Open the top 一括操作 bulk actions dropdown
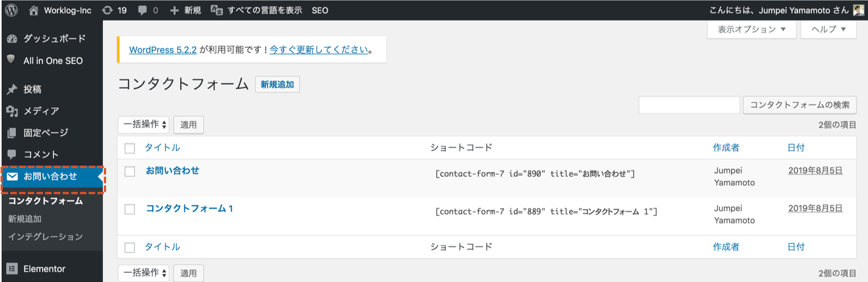This screenshot has width=868, height=282. point(144,125)
